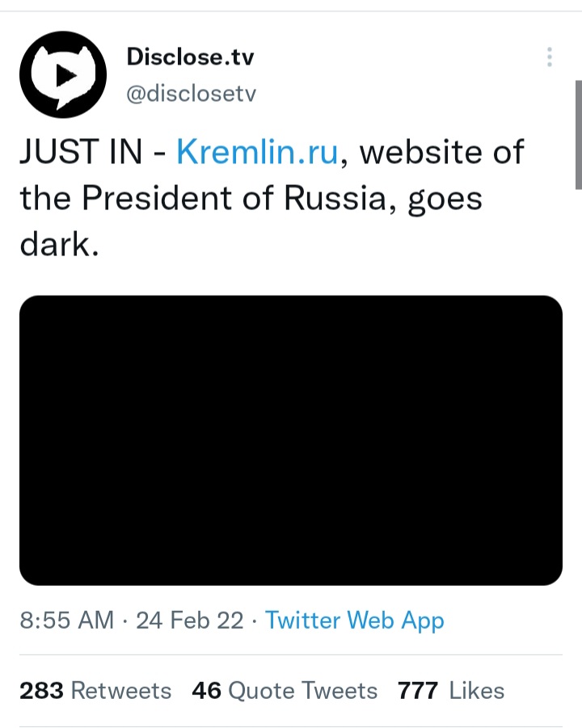582x728 pixels.
Task: Open the Twitter Web App source link
Action: [354, 621]
